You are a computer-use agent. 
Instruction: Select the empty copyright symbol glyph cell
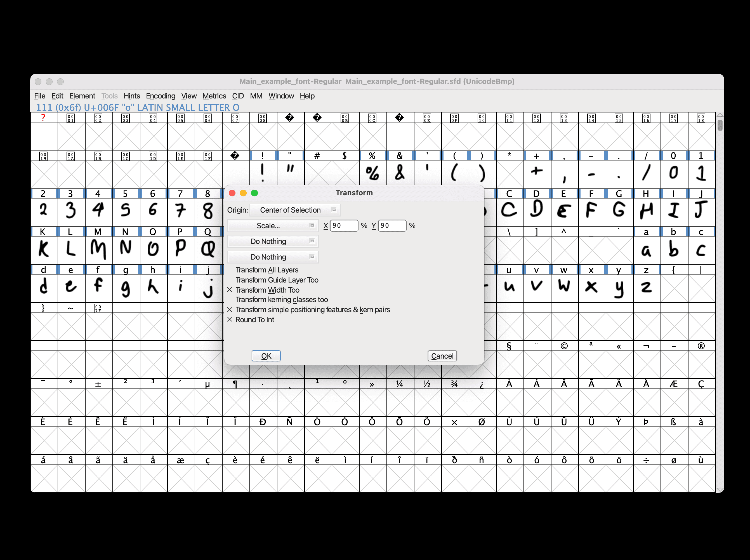coord(564,364)
